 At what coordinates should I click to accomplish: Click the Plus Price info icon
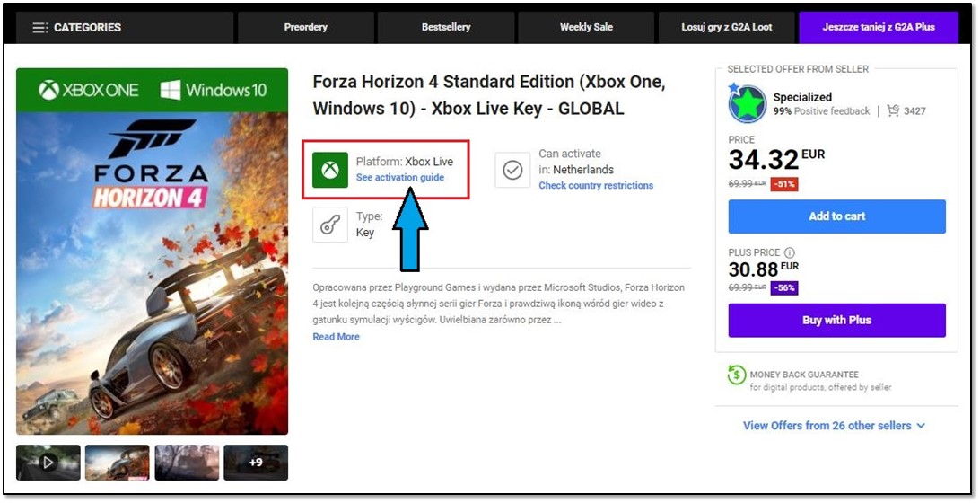tap(790, 252)
